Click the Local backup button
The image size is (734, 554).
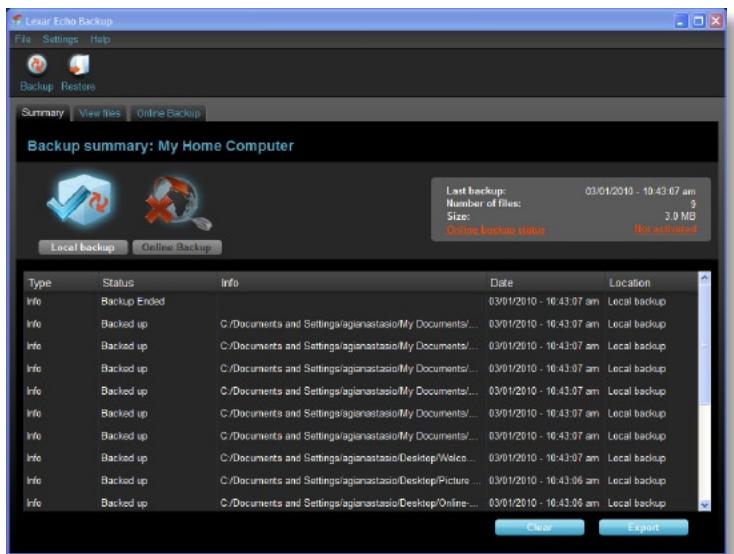pos(83,247)
